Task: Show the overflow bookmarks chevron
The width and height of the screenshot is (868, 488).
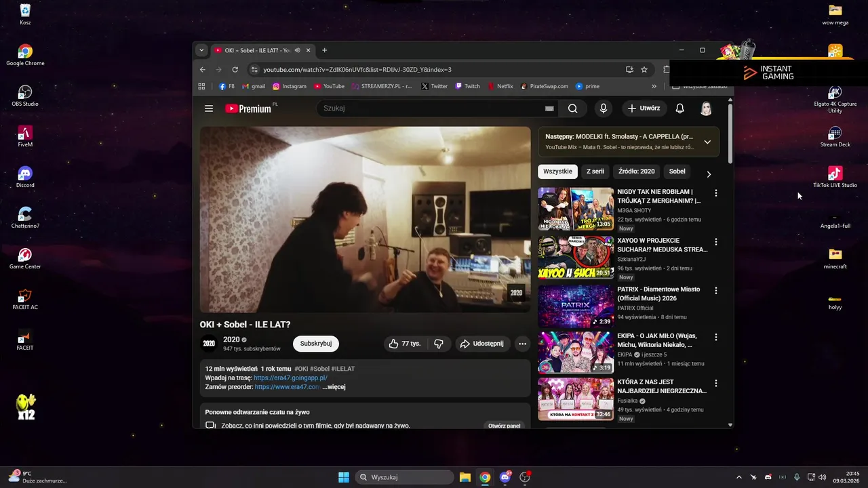Action: [654, 86]
